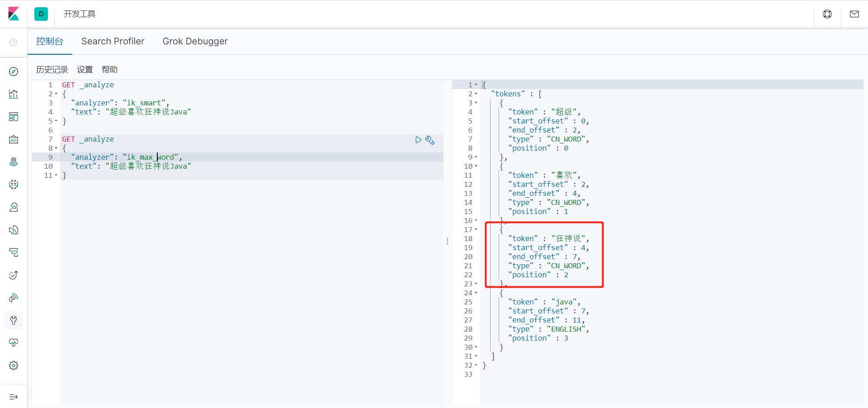Click "end_offset" : 11 line
The image size is (868, 408).
click(547, 320)
